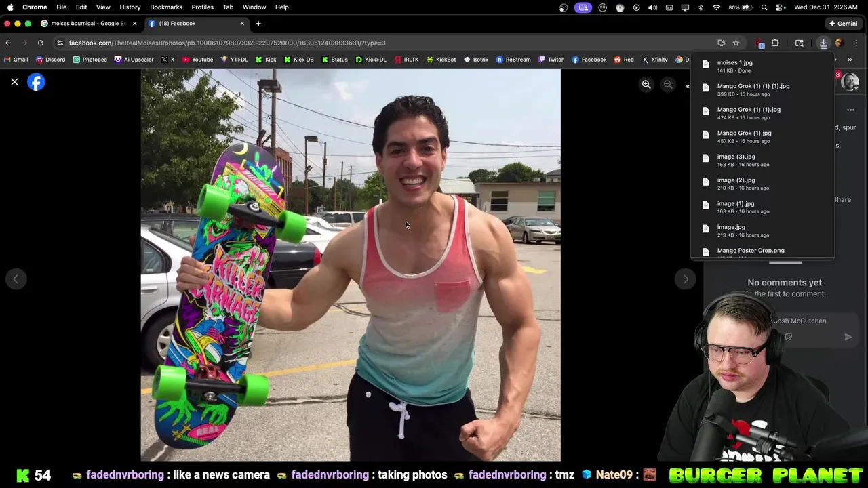The image size is (868, 488).
Task: Bookmark this page with the star icon
Action: tap(736, 43)
